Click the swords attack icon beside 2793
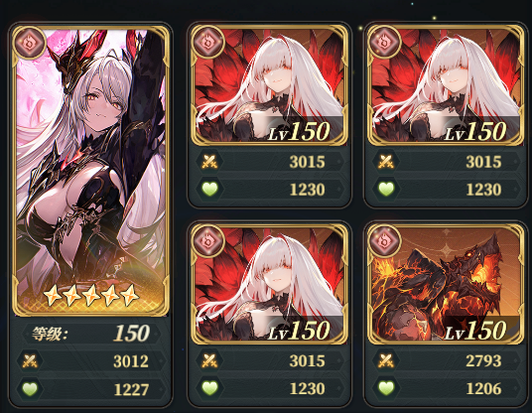 click(386, 360)
